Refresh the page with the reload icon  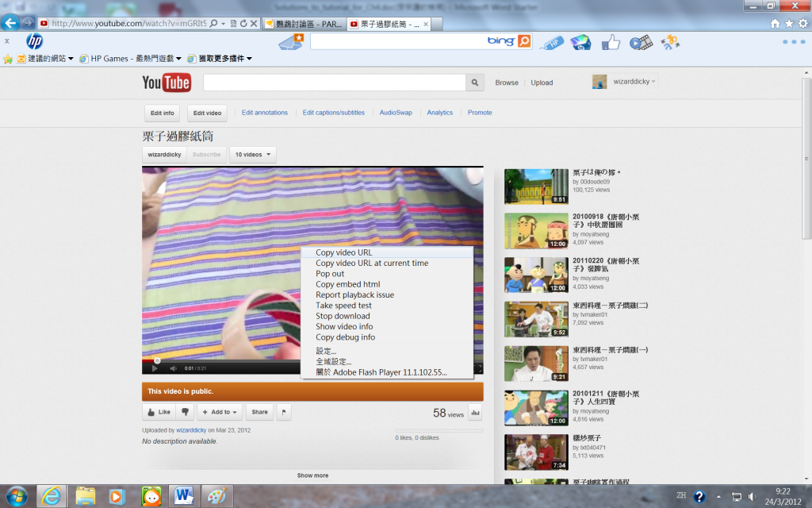coord(243,23)
